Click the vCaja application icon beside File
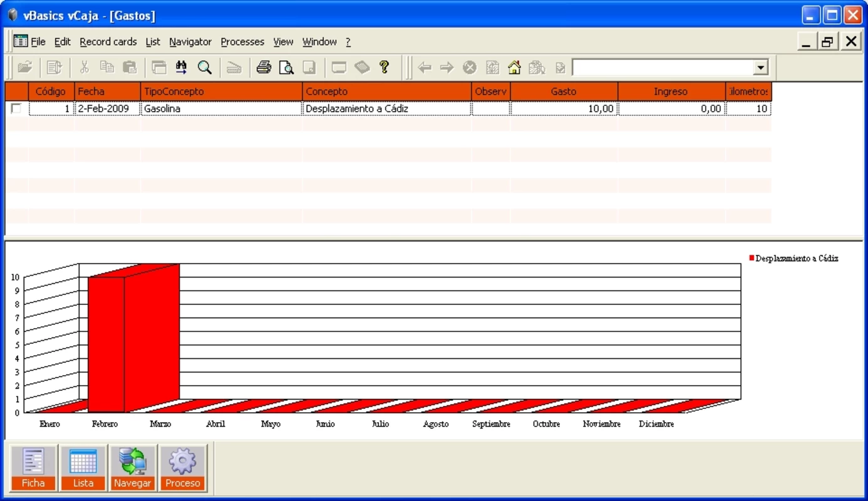Image resolution: width=868 pixels, height=501 pixels. click(21, 41)
